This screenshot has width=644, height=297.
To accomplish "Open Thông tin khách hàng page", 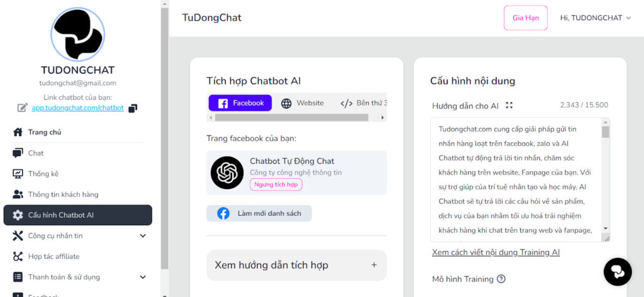I will 77,194.
